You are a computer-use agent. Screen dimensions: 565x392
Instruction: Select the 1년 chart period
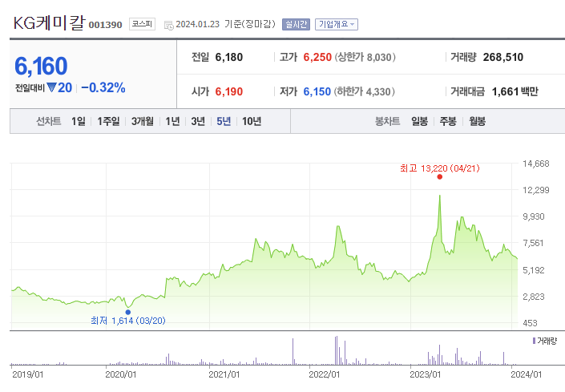point(172,121)
